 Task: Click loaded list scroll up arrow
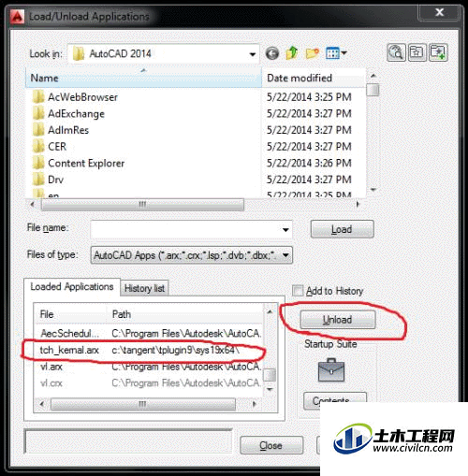click(270, 311)
